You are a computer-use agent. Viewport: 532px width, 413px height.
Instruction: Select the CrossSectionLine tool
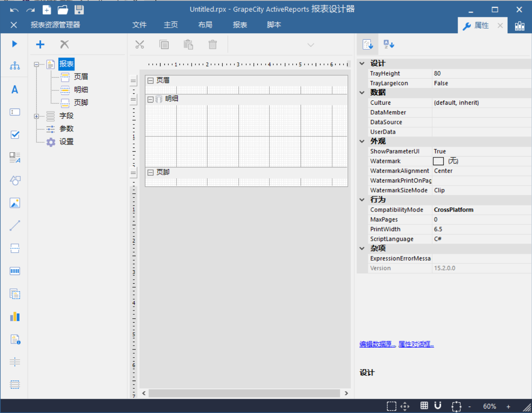[15, 362]
